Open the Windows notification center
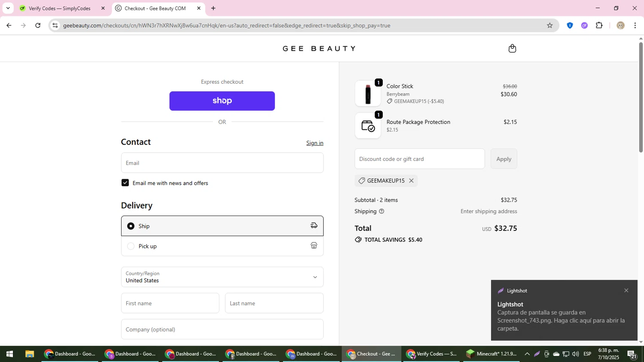644x362 pixels. click(632, 354)
